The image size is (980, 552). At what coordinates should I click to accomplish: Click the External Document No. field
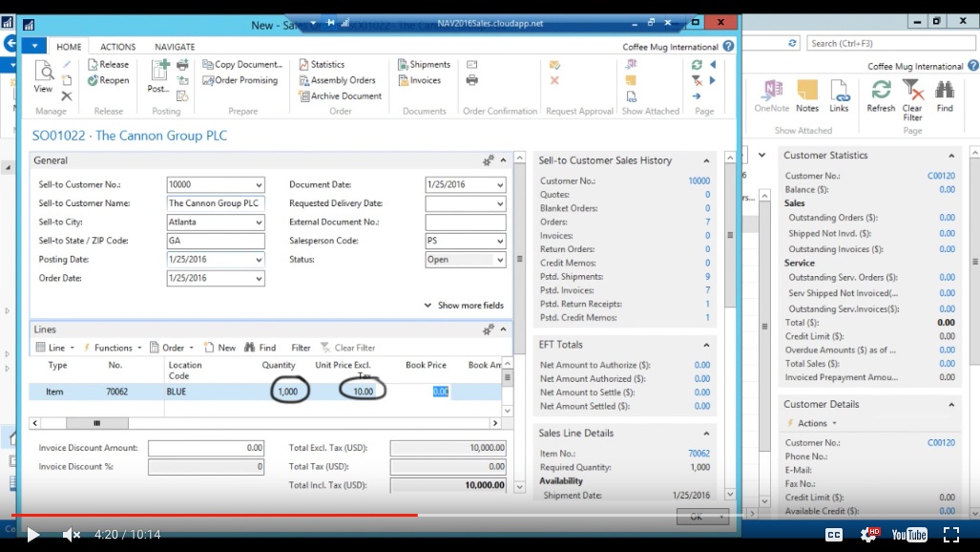tap(465, 223)
